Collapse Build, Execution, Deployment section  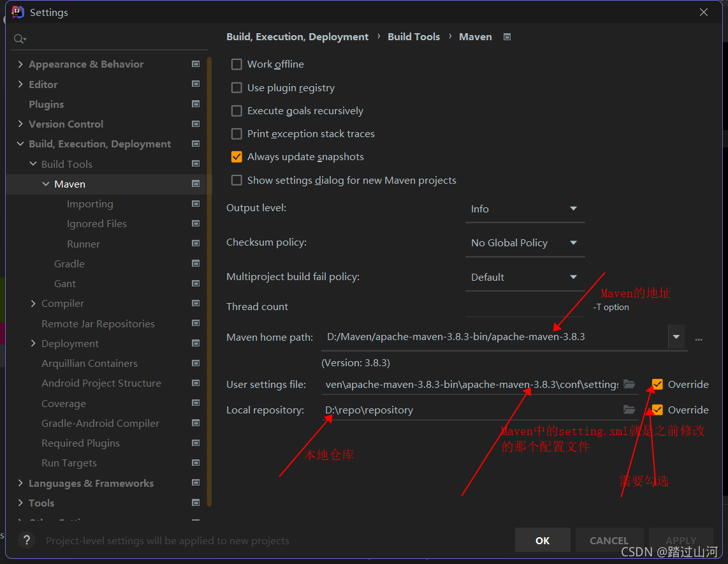click(x=20, y=144)
